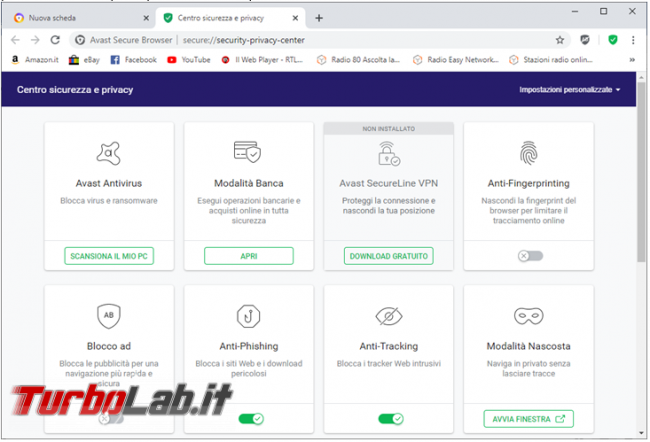The width and height of the screenshot is (650, 442).
Task: Disable the Anti-Phishing toggle
Action: tap(251, 419)
